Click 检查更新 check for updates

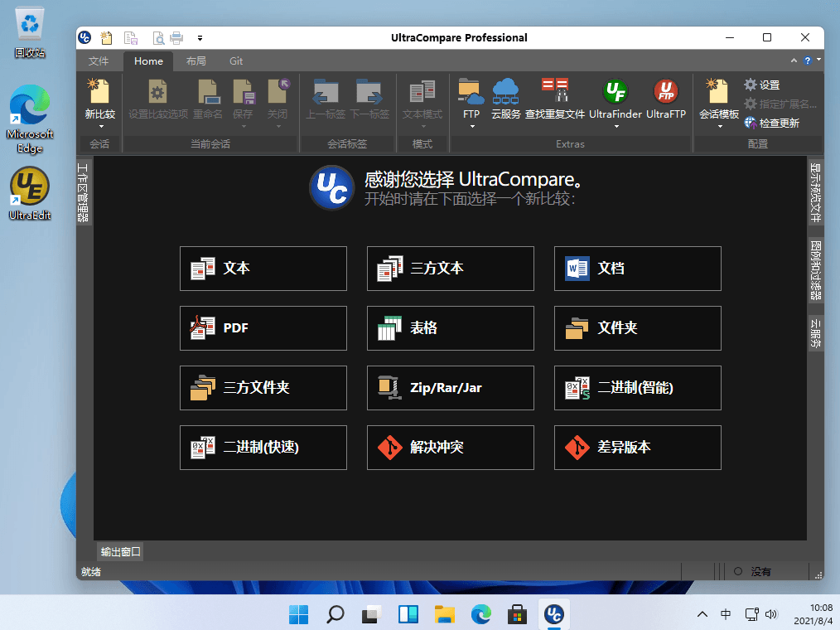click(772, 123)
